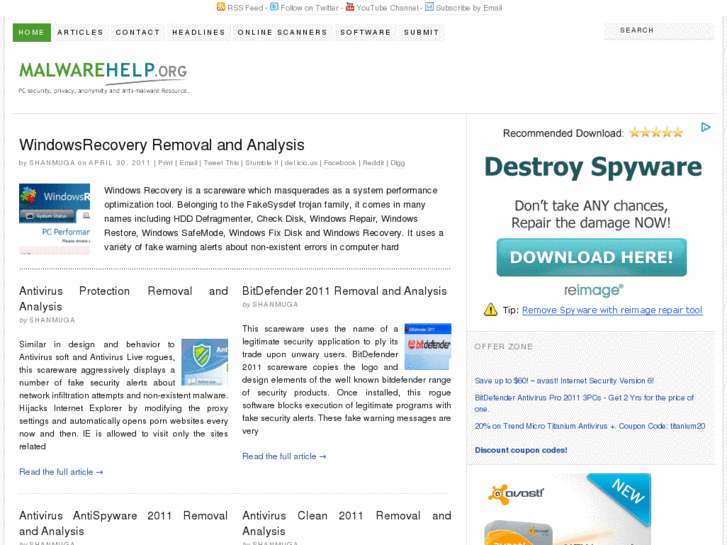Open the Antivirus Protection shield thumbnail
Viewport: 727px width, 545px height.
(204, 362)
